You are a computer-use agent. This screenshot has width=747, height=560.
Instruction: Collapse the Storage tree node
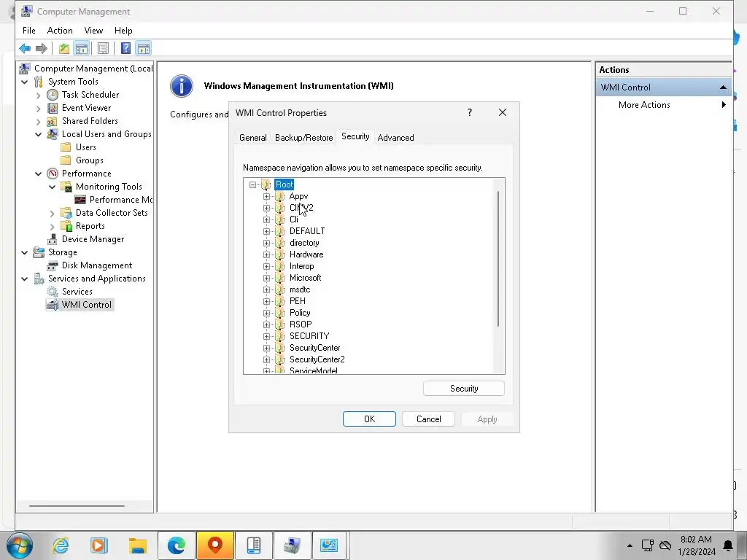click(x=25, y=252)
